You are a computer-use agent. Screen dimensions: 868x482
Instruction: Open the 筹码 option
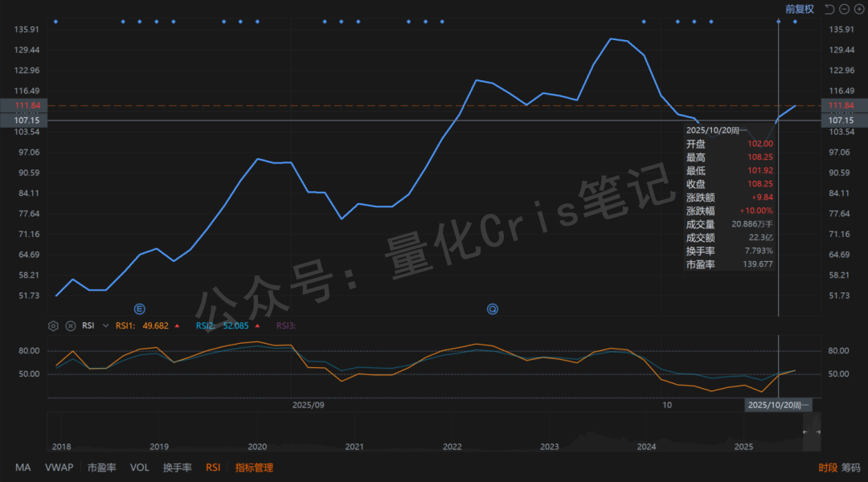click(x=851, y=467)
